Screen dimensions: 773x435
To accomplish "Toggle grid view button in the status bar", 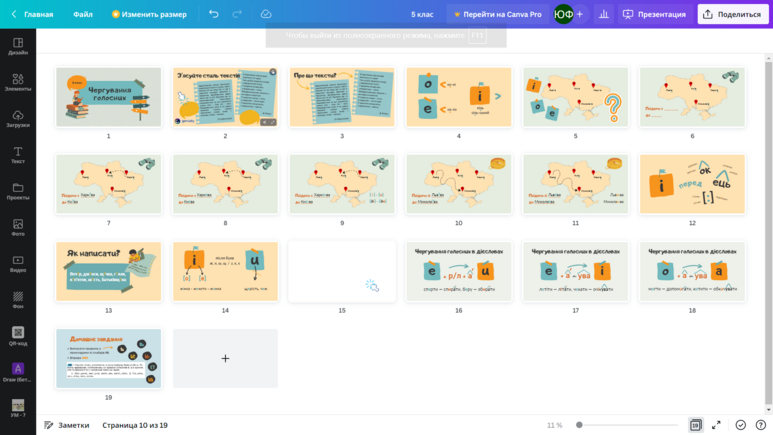I will coord(695,425).
